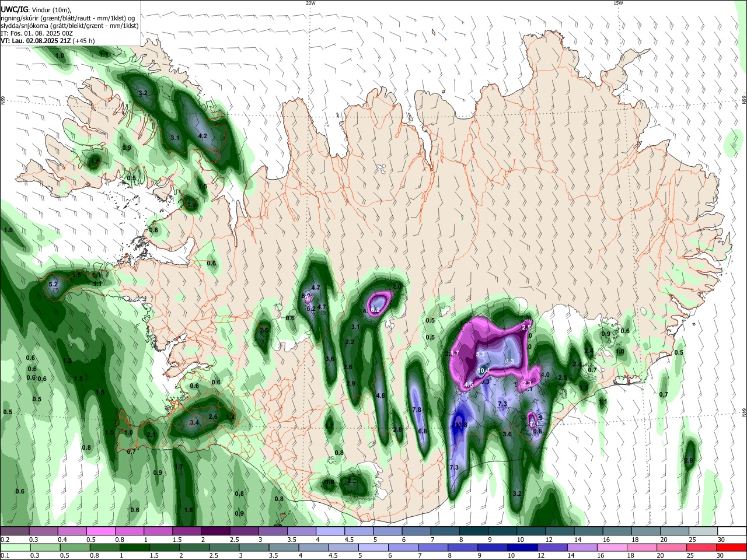
Task: Click the navy blue 10 swatch in lower legend
Action: (x=522, y=547)
